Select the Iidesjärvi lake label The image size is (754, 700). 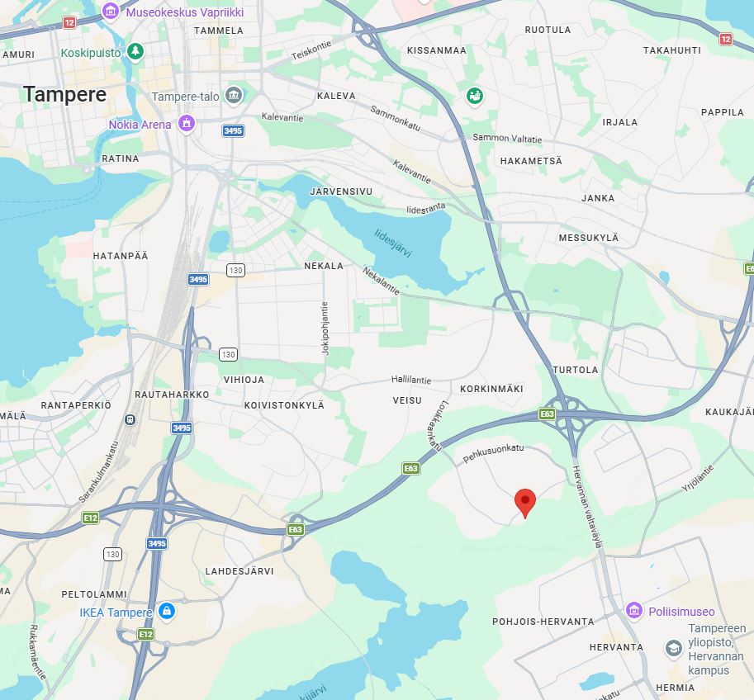(x=393, y=244)
